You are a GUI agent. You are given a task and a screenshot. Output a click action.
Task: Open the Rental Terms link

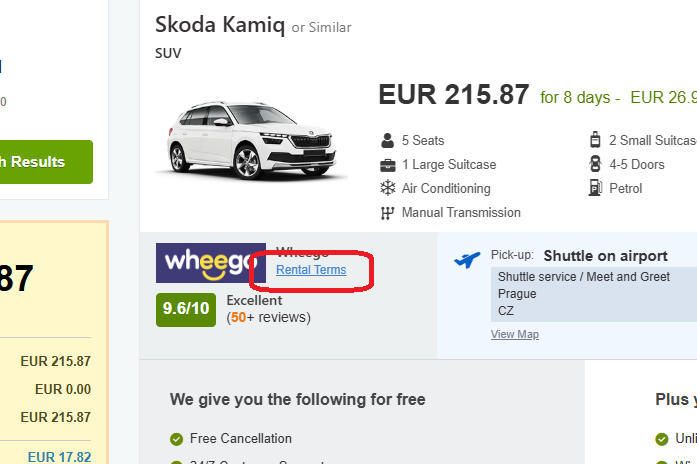311,270
